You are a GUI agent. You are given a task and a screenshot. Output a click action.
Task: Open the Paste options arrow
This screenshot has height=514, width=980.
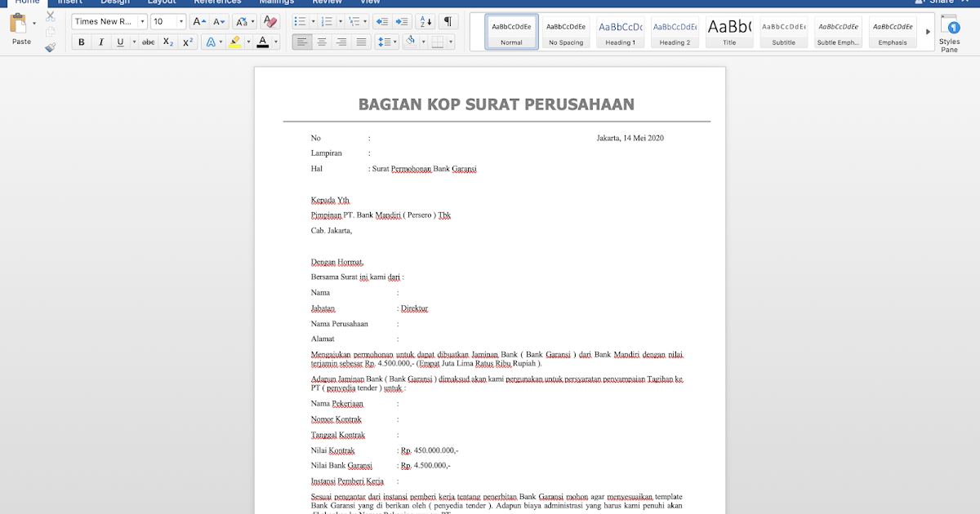[34, 24]
